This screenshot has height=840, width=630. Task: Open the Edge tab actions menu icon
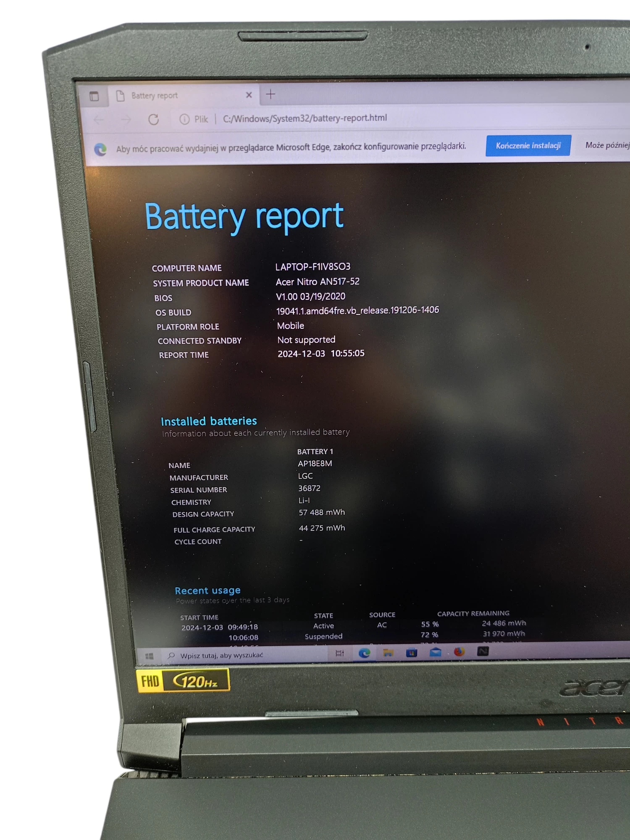[94, 97]
